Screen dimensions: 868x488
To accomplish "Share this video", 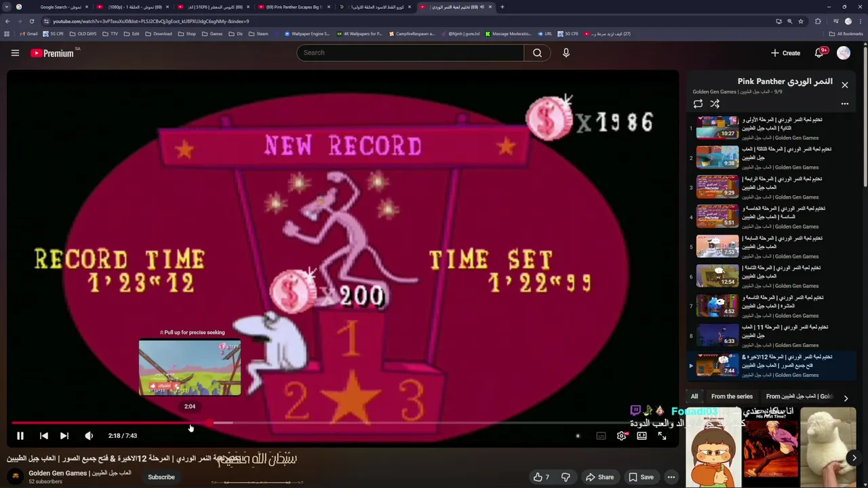I will point(599,477).
